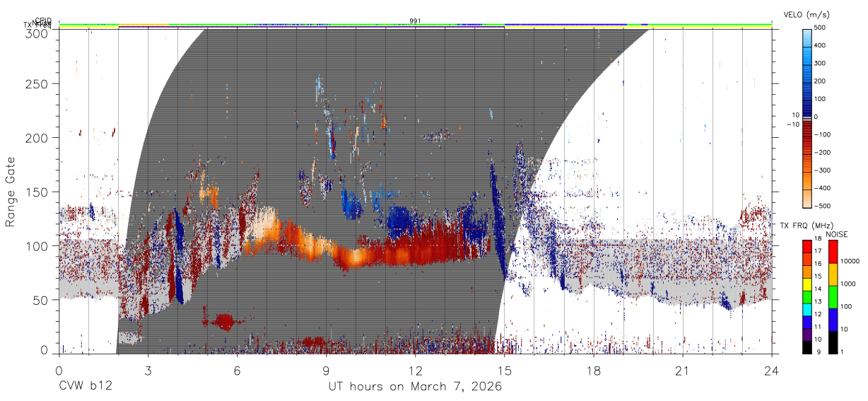Click the '15' tick on the UT hours axis
Image resolution: width=868 pixels, height=401 pixels.
pos(504,370)
